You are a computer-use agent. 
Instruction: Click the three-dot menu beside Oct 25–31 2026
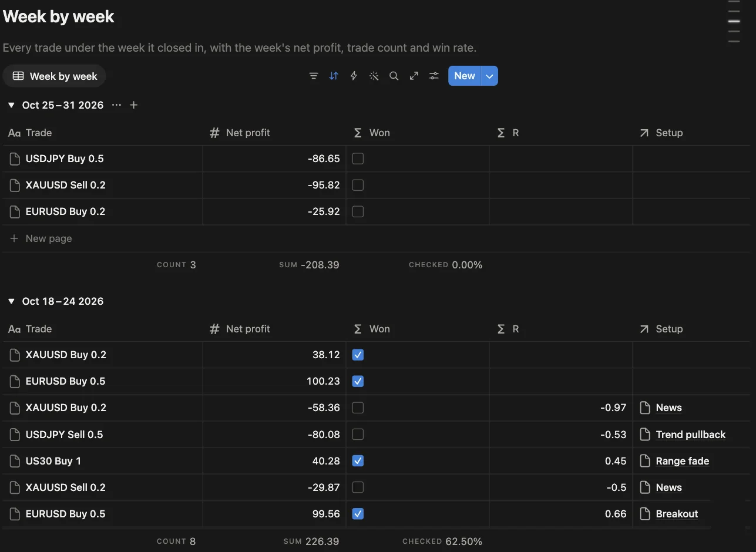(116, 105)
